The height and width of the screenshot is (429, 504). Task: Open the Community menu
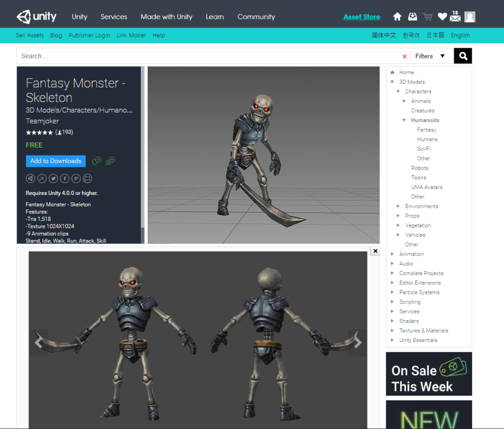(256, 17)
